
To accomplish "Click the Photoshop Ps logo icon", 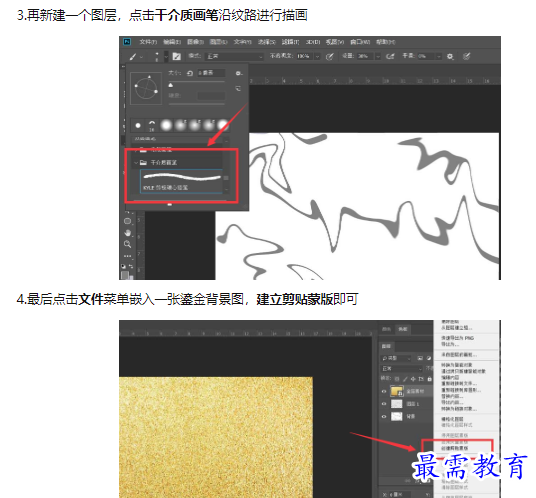I will (127, 42).
